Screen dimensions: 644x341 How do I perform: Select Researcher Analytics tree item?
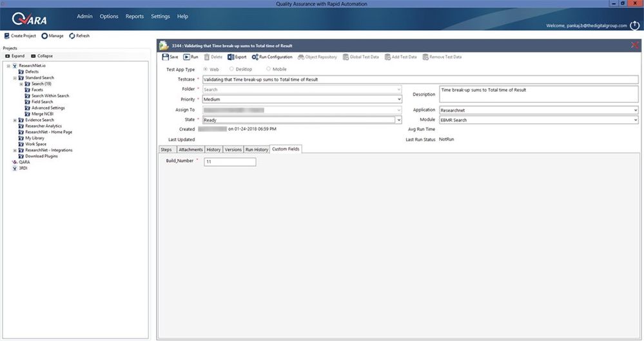(44, 126)
